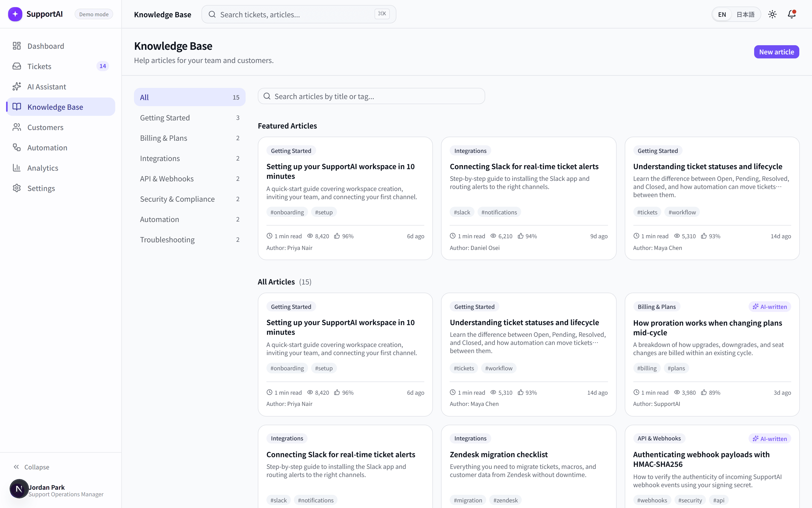The image size is (812, 508).
Task: Click the Analytics bar chart icon
Action: (x=17, y=168)
